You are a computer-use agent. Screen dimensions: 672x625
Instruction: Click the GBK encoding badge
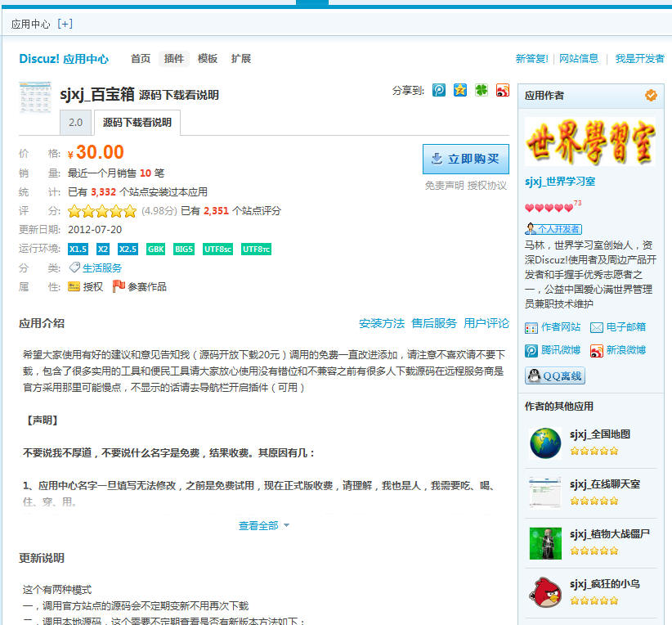tap(155, 250)
